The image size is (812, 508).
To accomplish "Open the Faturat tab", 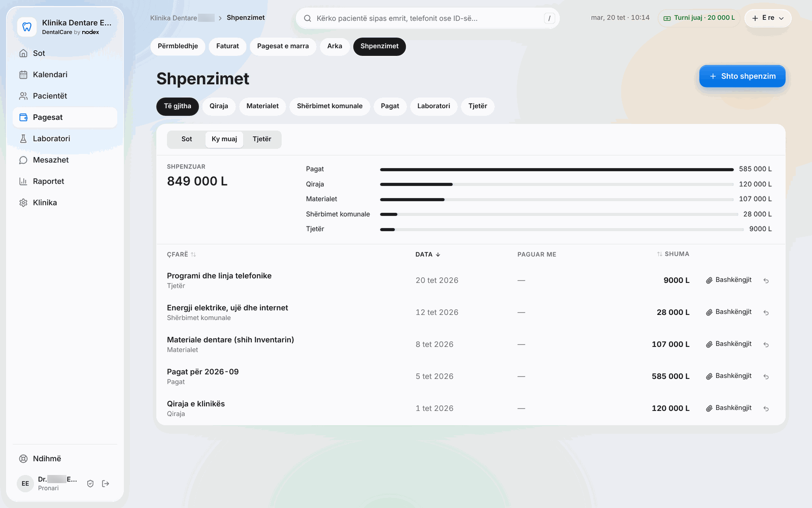I will [227, 46].
